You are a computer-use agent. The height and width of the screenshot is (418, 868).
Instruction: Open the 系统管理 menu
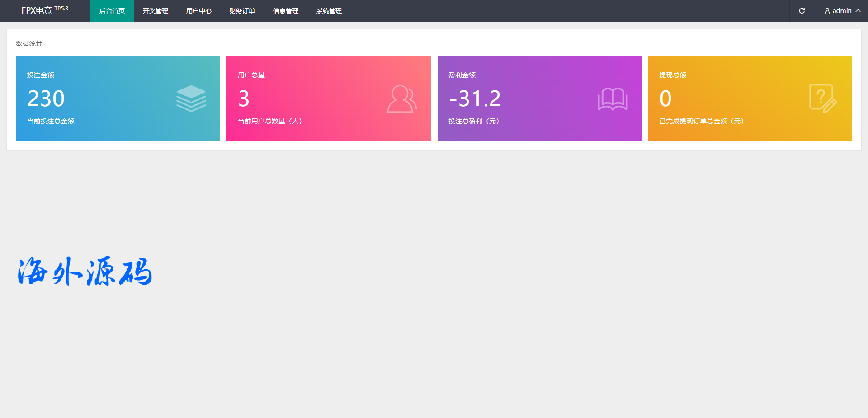[329, 11]
